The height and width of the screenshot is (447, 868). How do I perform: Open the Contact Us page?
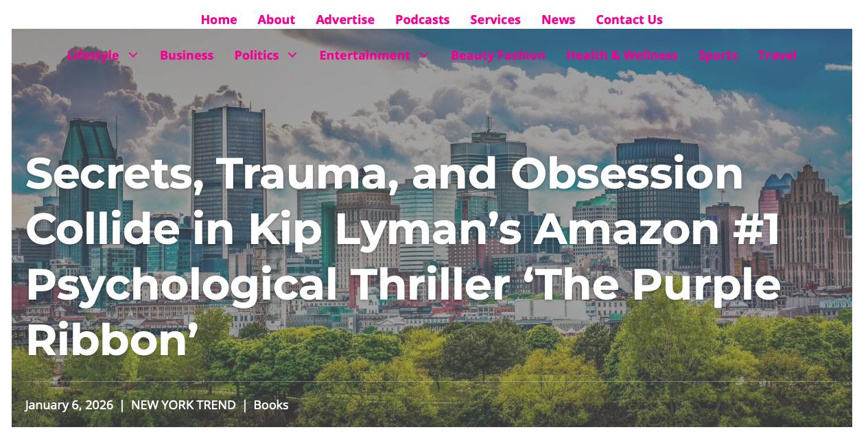pos(629,19)
